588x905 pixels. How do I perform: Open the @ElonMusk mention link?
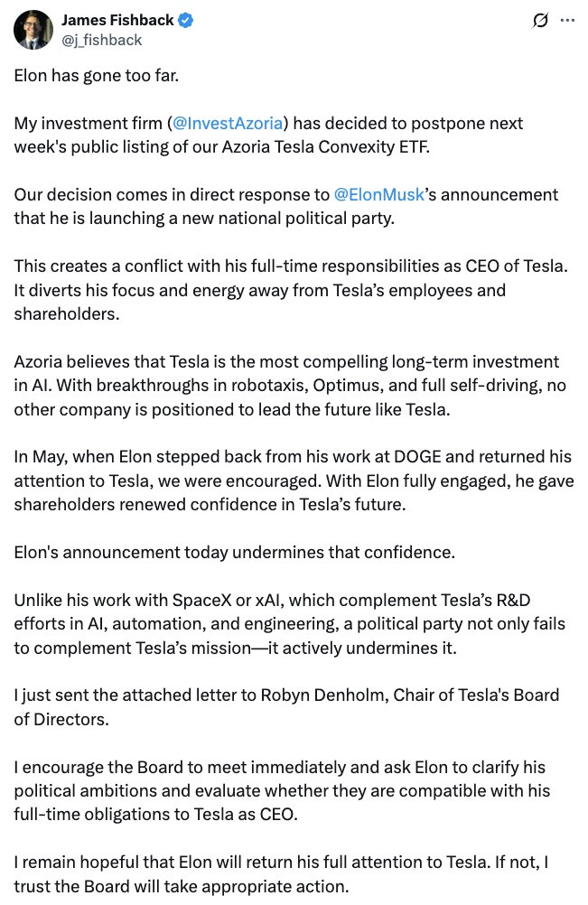[378, 194]
